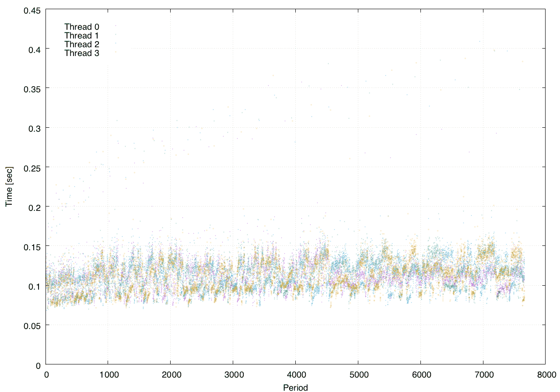This screenshot has height=392, width=560.
Task: Click the y-axis tick label 0.1
Action: (x=34, y=286)
